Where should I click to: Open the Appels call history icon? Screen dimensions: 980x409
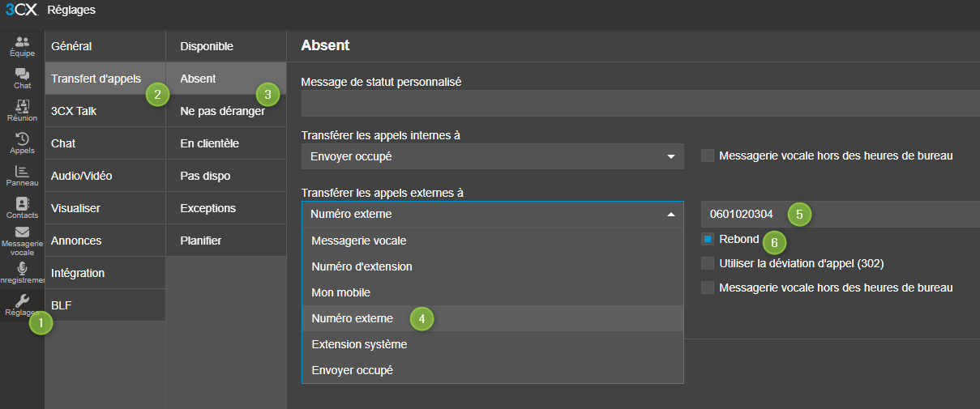tap(22, 143)
